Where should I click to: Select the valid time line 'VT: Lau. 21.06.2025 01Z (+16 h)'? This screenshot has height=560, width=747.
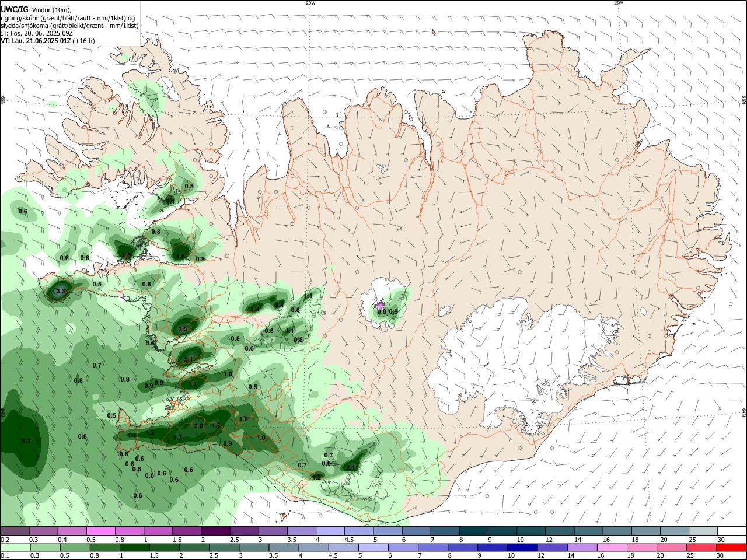47,41
